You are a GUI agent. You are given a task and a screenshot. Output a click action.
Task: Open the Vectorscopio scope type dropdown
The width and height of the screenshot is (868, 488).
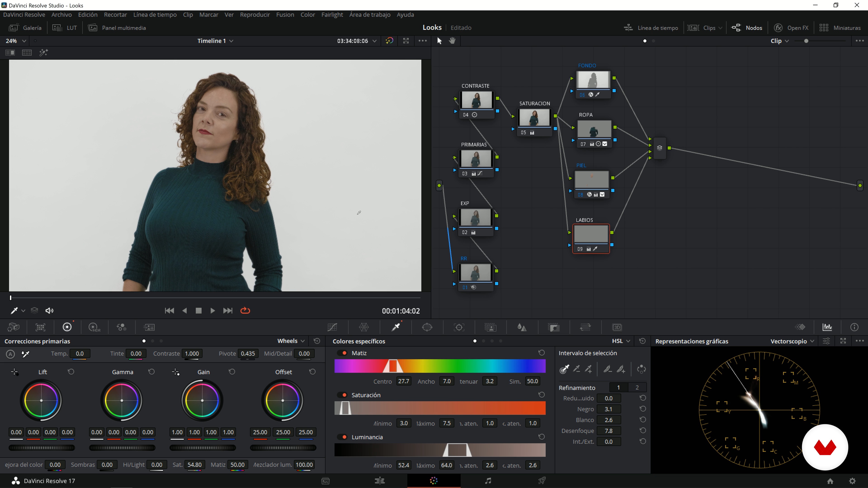pyautogui.click(x=792, y=341)
